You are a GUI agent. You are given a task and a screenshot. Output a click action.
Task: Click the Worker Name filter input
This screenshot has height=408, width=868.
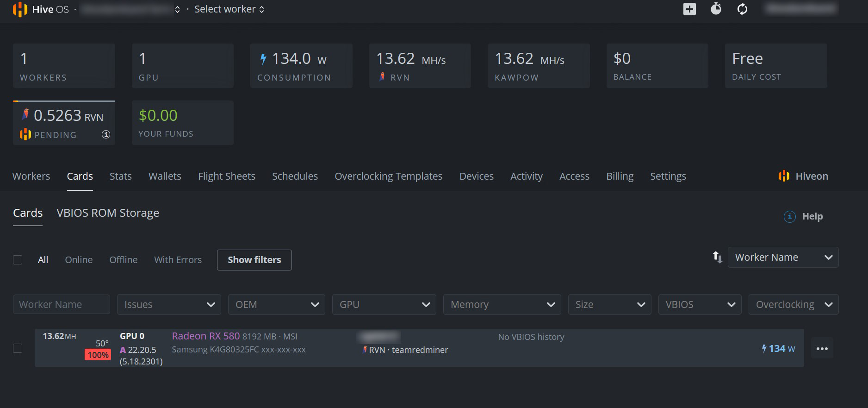click(x=62, y=304)
